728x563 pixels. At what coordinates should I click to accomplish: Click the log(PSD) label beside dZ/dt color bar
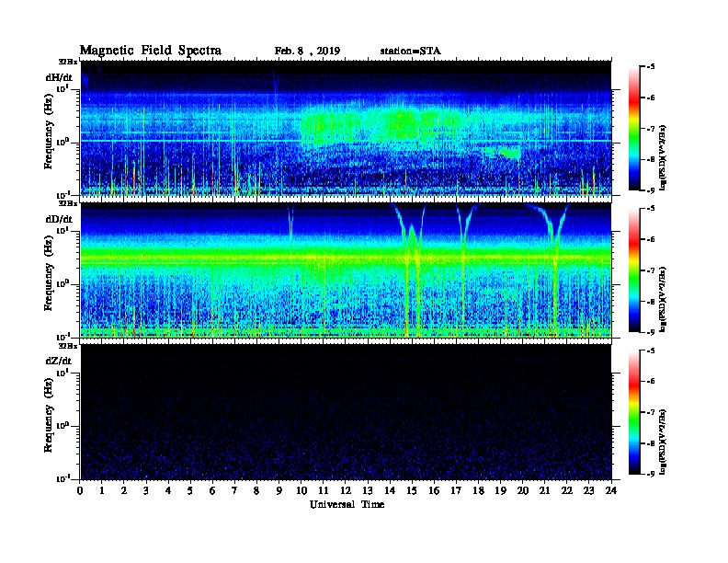tap(663, 442)
